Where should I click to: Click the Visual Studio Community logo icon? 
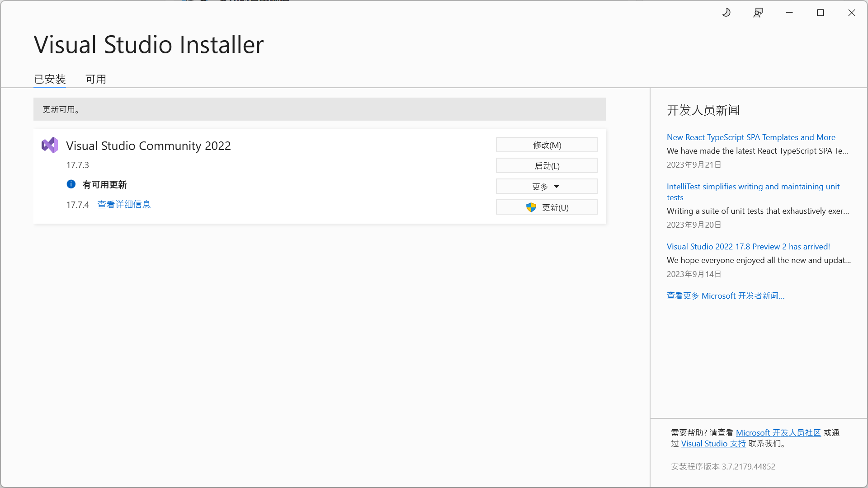tap(50, 145)
